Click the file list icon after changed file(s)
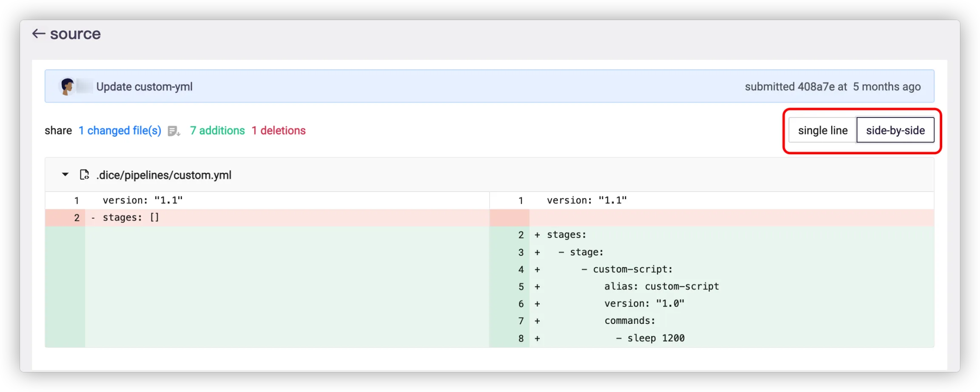The height and width of the screenshot is (392, 980). [x=174, y=131]
